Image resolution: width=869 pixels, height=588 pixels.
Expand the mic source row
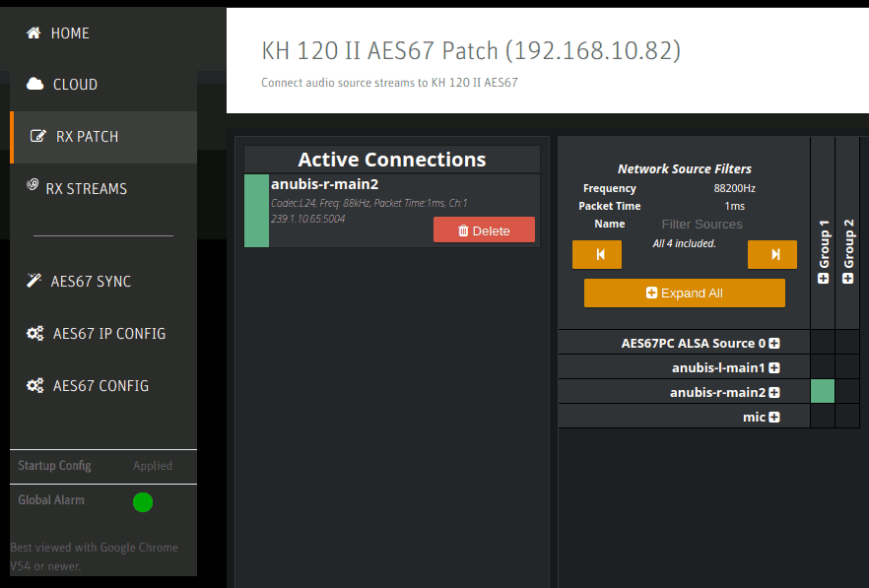point(774,417)
